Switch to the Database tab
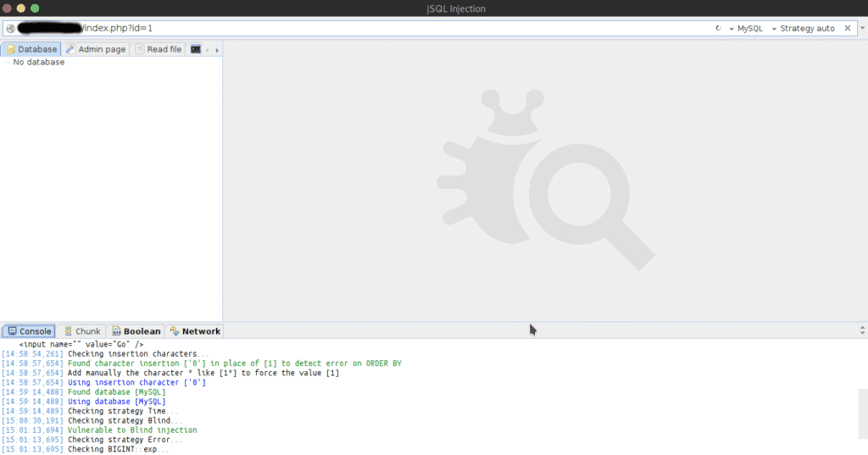 (x=31, y=49)
